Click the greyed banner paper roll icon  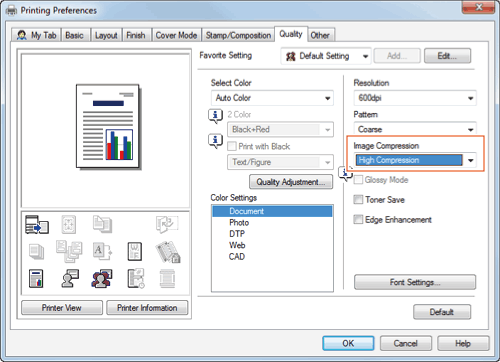click(x=167, y=279)
